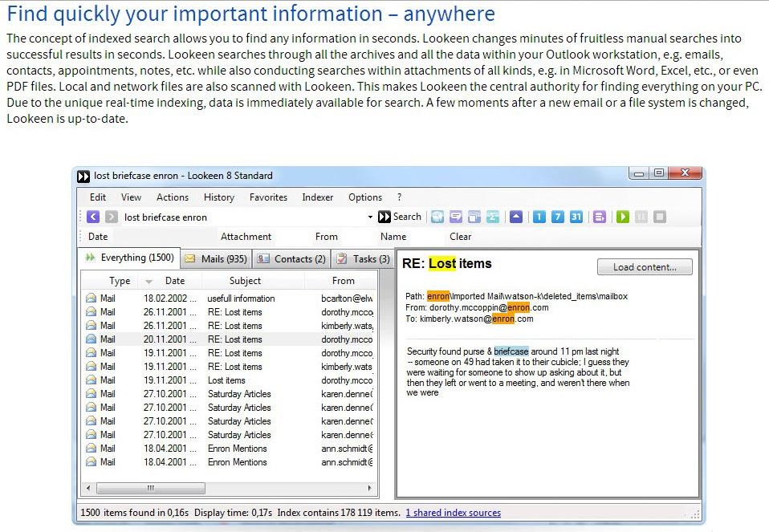
Task: Click the purple list view icon
Action: 600,217
